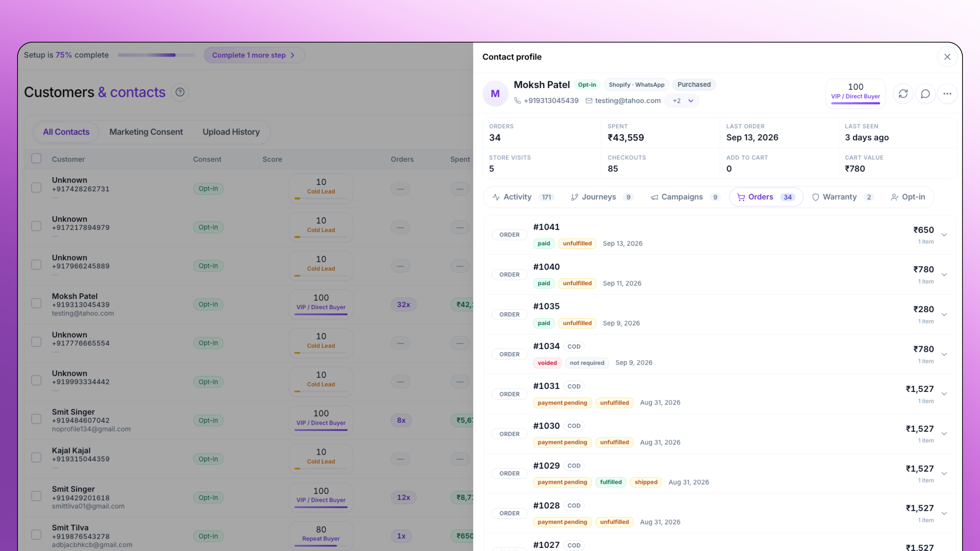The height and width of the screenshot is (551, 980).
Task: Open the All Contacts tab
Action: (x=66, y=132)
